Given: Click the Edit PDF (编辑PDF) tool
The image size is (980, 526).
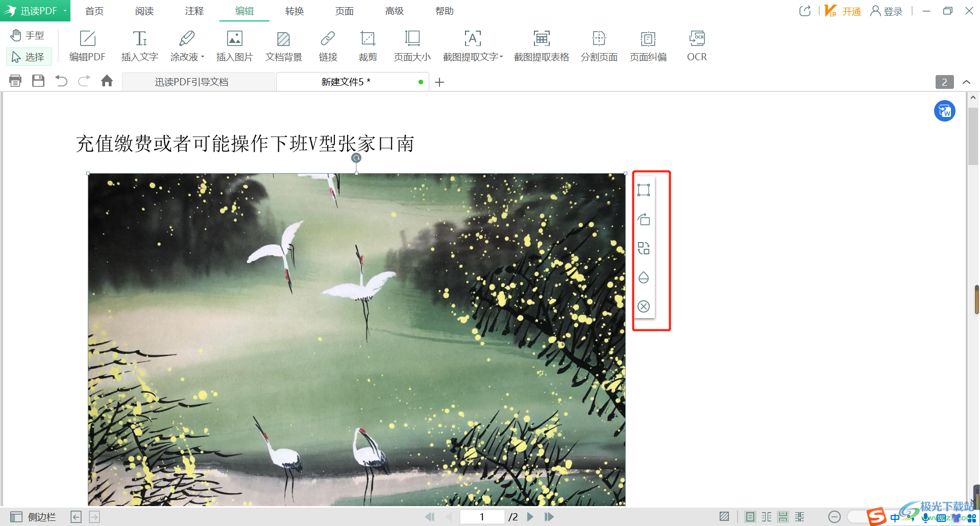Looking at the screenshot, I should (x=87, y=46).
